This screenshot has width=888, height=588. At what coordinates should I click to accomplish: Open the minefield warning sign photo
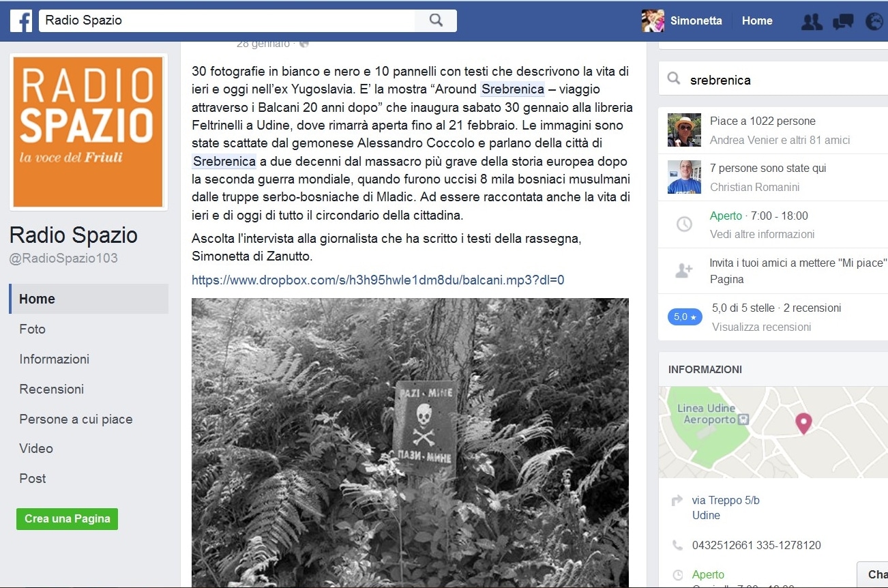pyautogui.click(x=410, y=443)
